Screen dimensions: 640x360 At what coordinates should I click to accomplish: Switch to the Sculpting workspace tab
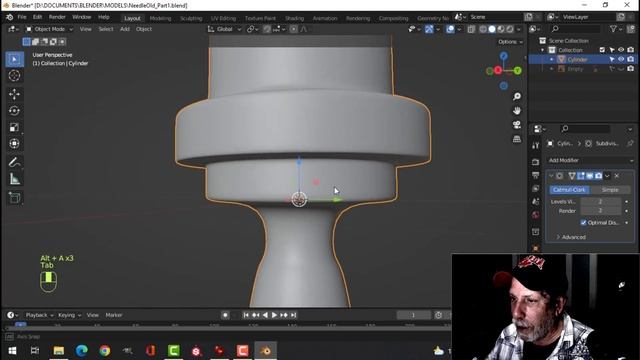point(191,18)
